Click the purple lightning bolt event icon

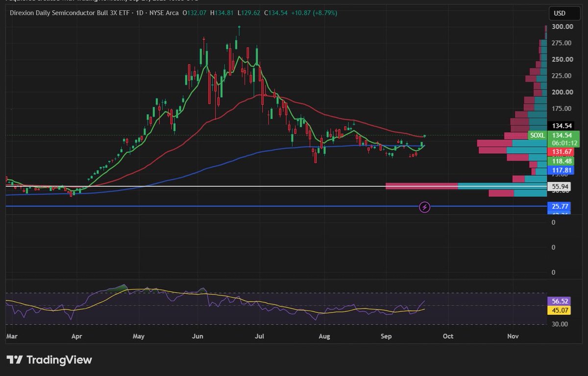425,207
